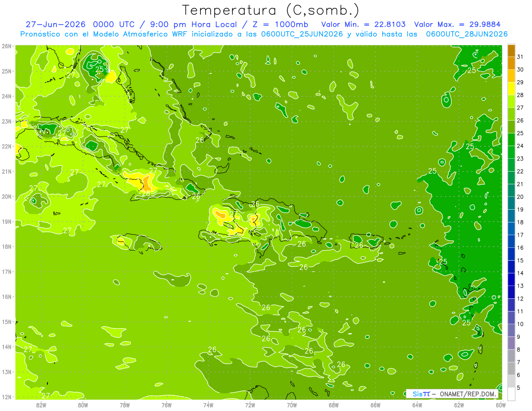
Task: Click the "18N" latitude axis label
Action: [6, 247]
